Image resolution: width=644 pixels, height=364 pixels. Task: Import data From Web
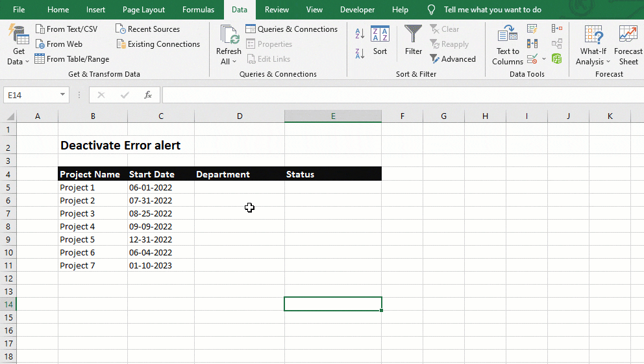point(58,44)
